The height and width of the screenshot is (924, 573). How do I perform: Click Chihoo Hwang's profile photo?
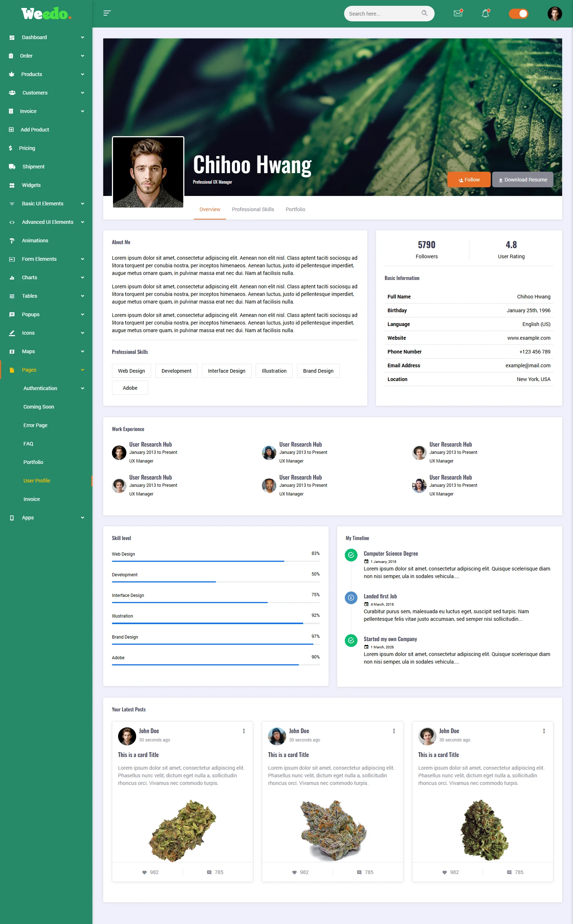tap(148, 172)
